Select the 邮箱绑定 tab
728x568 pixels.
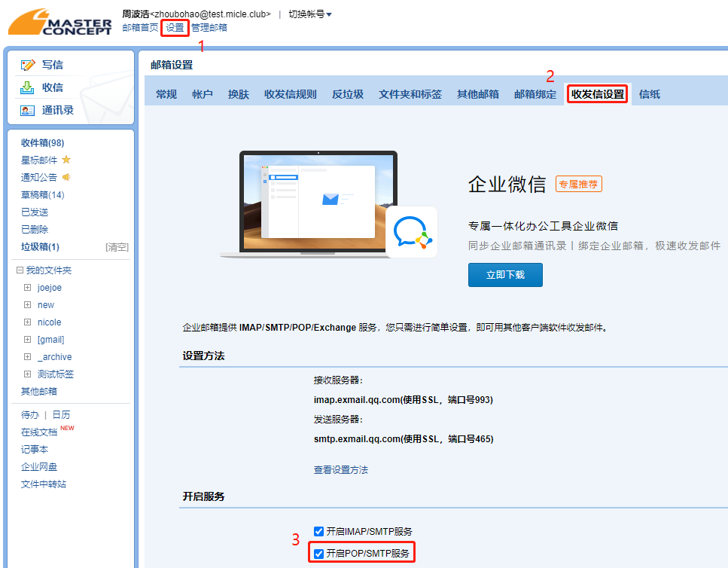point(535,94)
